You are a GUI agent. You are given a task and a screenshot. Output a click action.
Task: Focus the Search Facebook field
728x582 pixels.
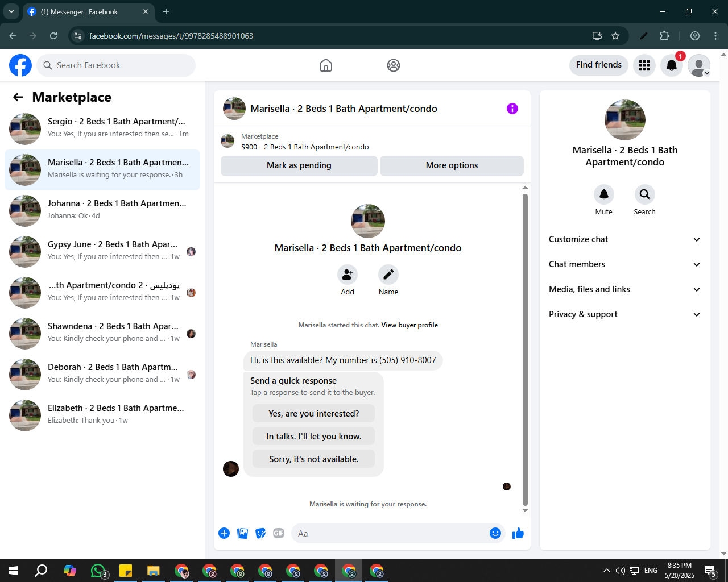point(116,65)
